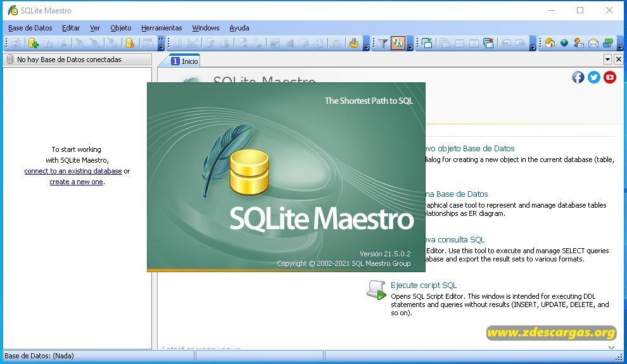The image size is (627, 364).
Task: Dismiss the SQLite Maestro splash screen
Action: (286, 177)
